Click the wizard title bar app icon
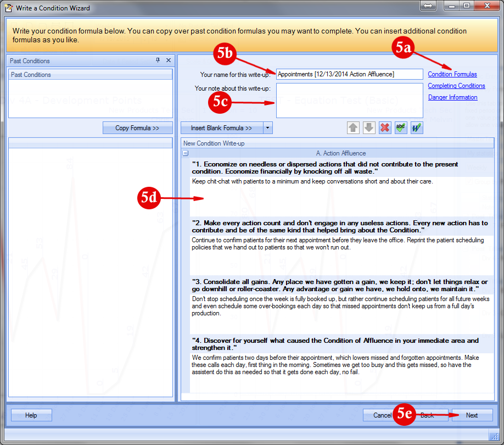The height and width of the screenshot is (445, 504). point(9,8)
